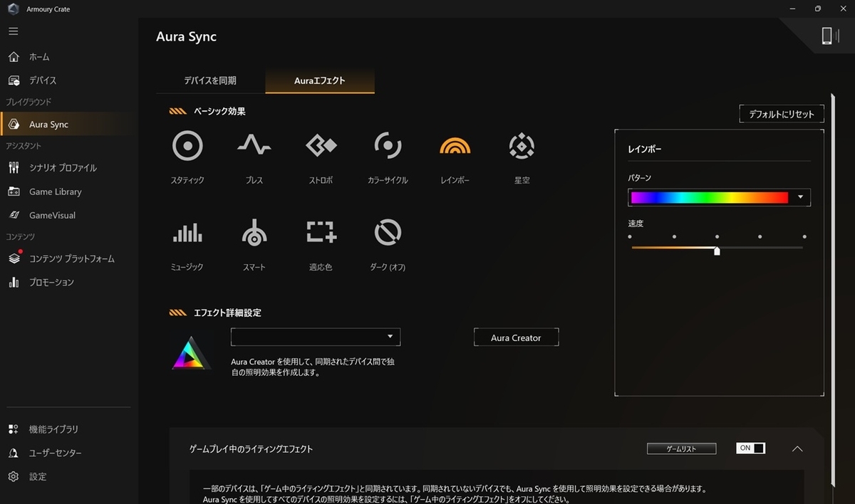
Task: Open ユーザーセンター in sidebar
Action: (69, 453)
